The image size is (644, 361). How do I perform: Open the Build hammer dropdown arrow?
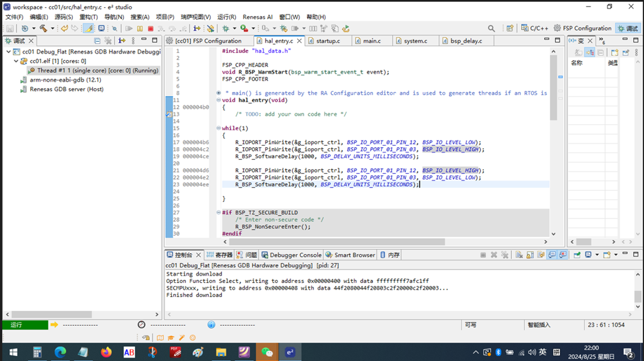coord(52,28)
